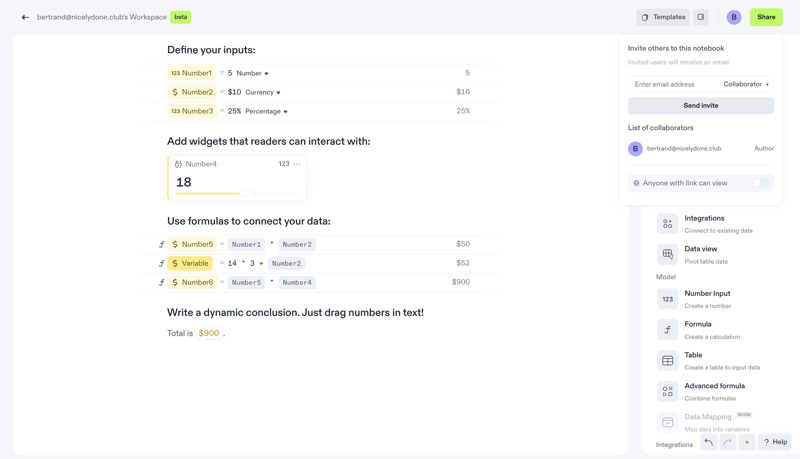Toggle the sidebar panel icon
Viewport: 800px width, 459px height.
701,17
